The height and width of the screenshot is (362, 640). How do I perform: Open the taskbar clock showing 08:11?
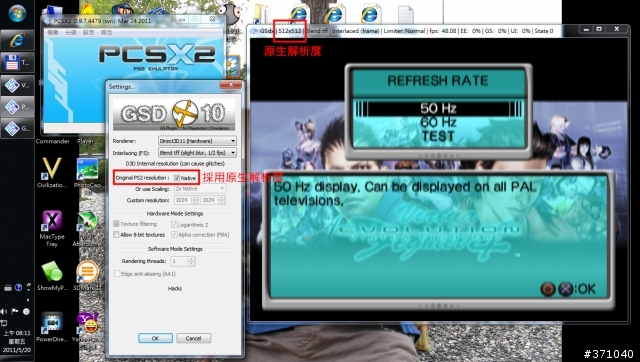click(17, 342)
